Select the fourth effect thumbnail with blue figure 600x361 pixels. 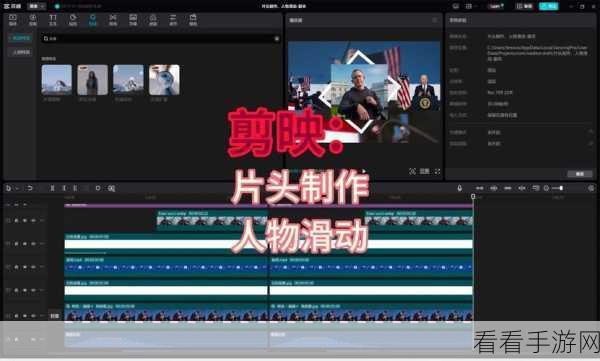point(164,80)
